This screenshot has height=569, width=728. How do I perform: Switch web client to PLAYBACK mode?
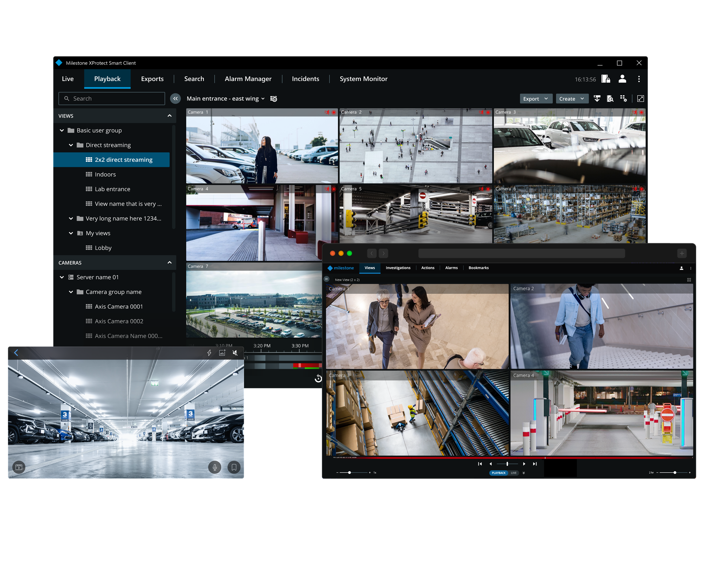(498, 473)
